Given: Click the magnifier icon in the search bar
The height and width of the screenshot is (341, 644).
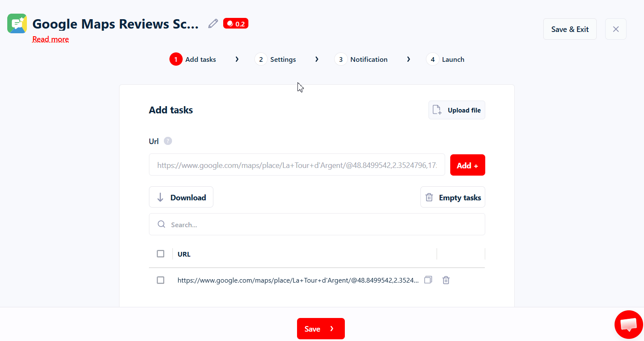Looking at the screenshot, I should pyautogui.click(x=161, y=224).
